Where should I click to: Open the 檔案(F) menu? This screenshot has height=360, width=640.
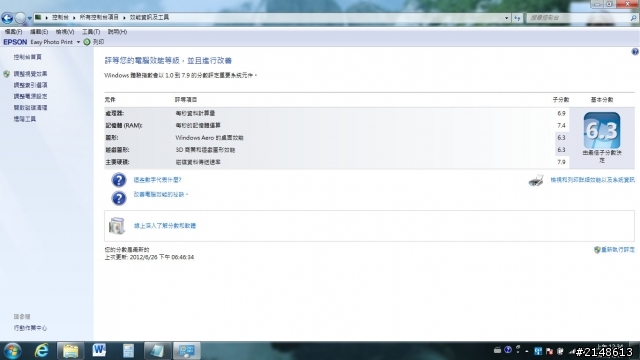pos(13,31)
